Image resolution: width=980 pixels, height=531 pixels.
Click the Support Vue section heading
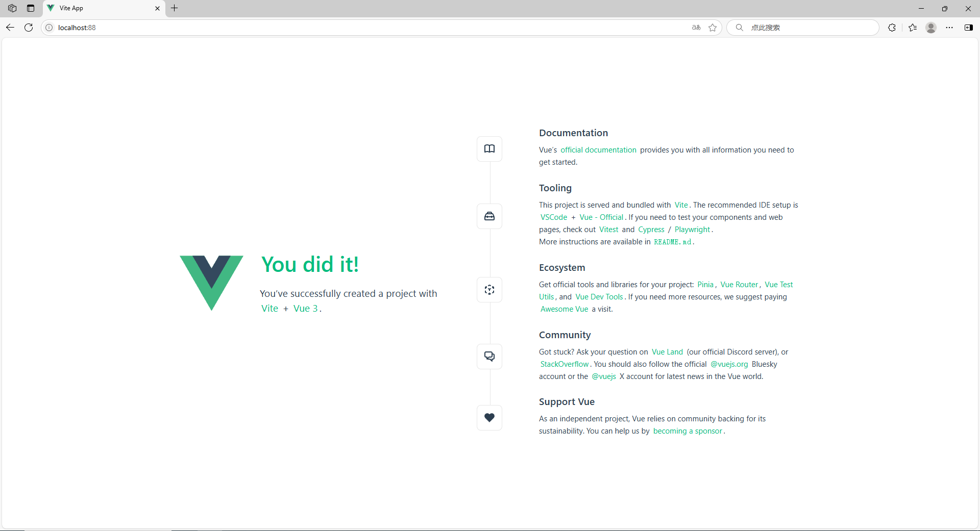click(x=567, y=402)
